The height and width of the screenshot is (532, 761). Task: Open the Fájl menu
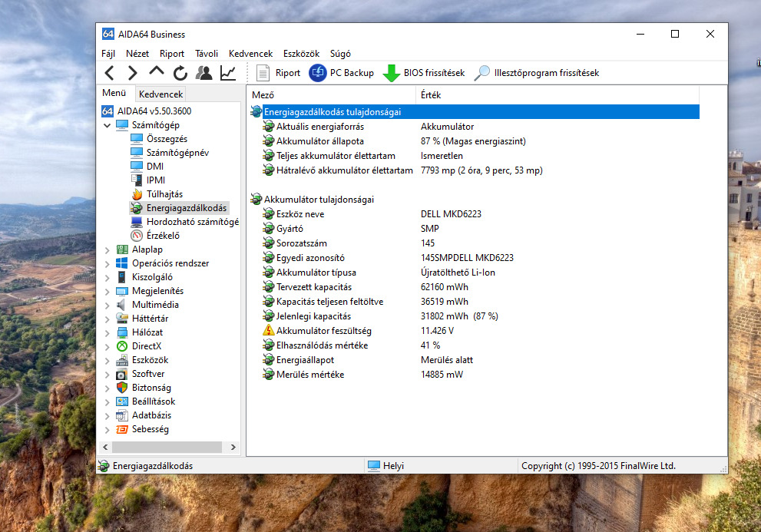point(108,54)
